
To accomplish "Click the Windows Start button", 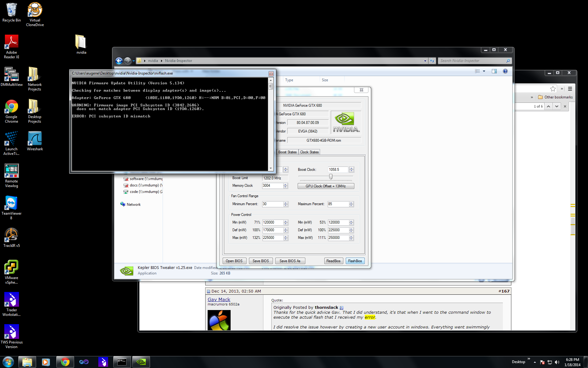I will point(8,362).
